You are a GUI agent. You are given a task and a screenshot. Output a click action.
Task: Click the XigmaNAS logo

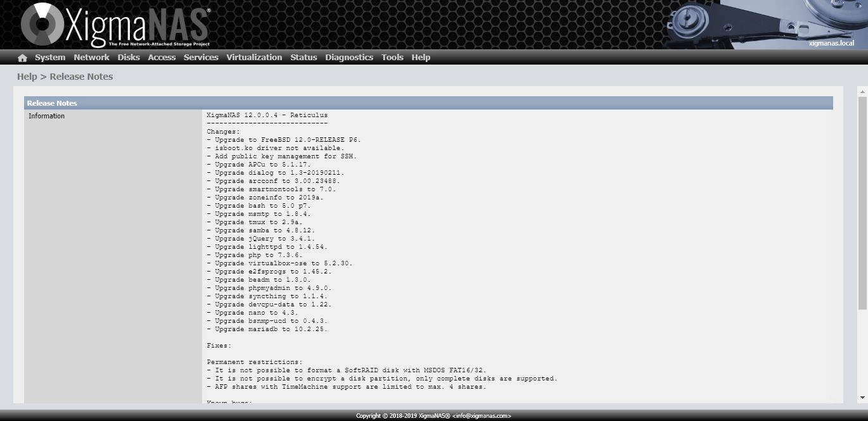[x=115, y=25]
